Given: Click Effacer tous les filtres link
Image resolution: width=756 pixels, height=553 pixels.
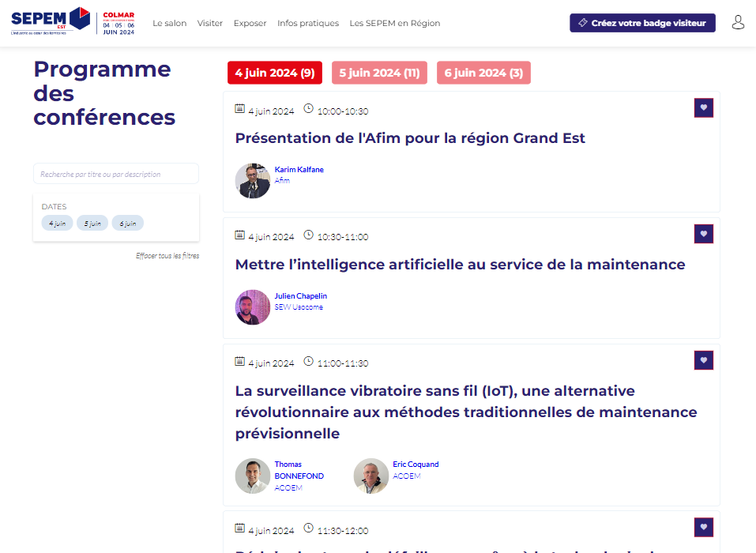Looking at the screenshot, I should click(167, 256).
